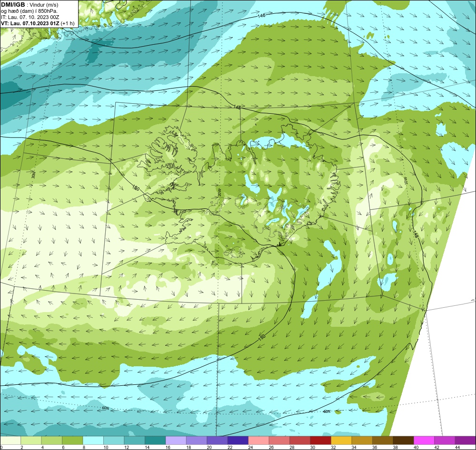Click the legend number '44'
Viewport: 476px width, 450px height.
point(457,447)
